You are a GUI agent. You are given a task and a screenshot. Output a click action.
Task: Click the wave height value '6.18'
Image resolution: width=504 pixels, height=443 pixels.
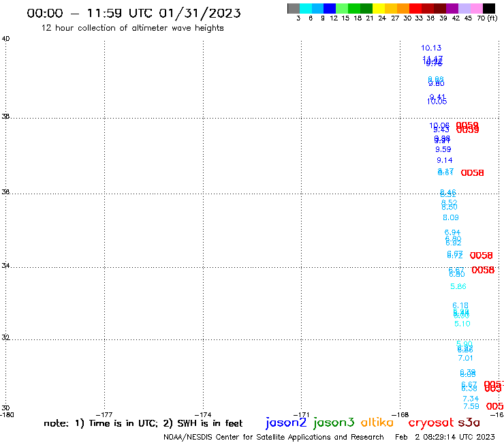click(460, 305)
